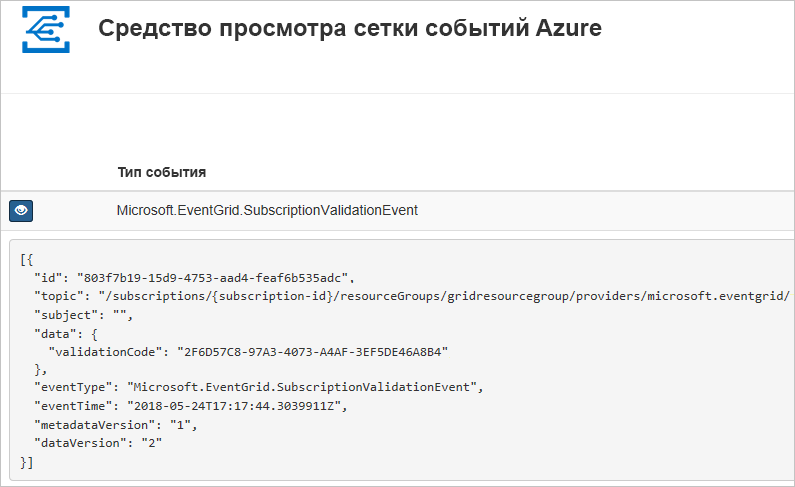Select validation code value 2F6D57C8-97A3-4073-A4AF-3EF5DE46A8B4

click(312, 352)
